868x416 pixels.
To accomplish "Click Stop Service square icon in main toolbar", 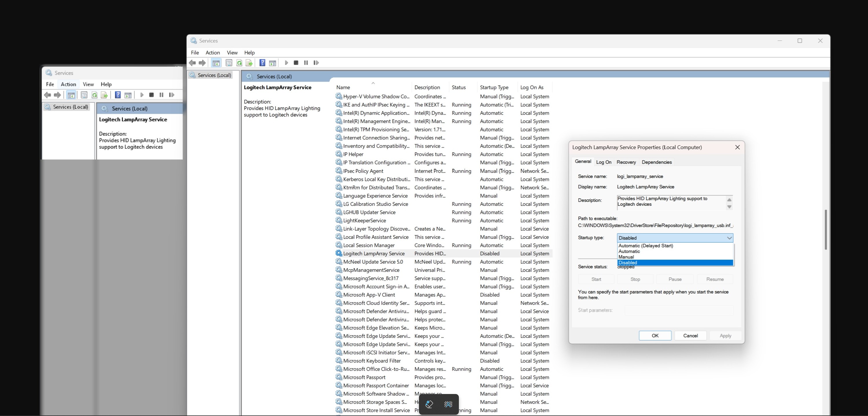I will (x=296, y=63).
